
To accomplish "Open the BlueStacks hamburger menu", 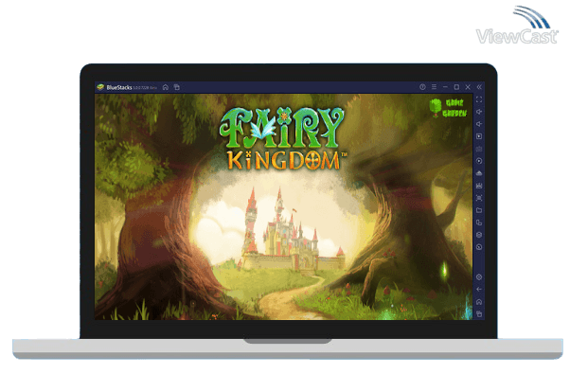I will pyautogui.click(x=434, y=87).
